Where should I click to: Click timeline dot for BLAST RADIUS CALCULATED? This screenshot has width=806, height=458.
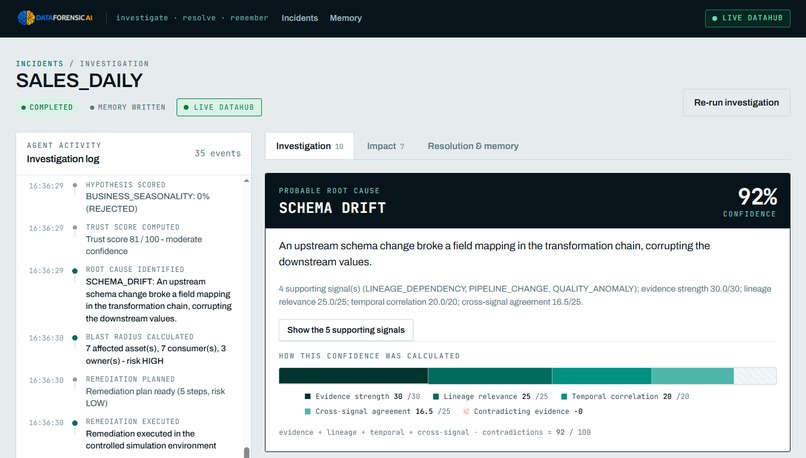click(75, 338)
